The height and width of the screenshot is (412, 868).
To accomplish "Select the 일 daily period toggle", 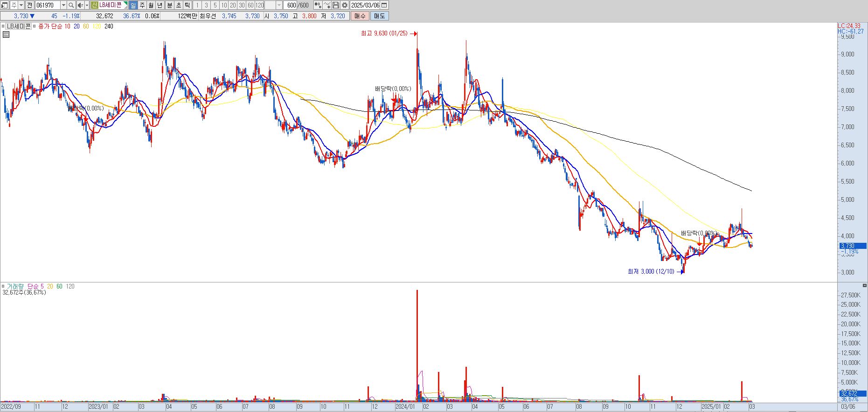I will (133, 5).
